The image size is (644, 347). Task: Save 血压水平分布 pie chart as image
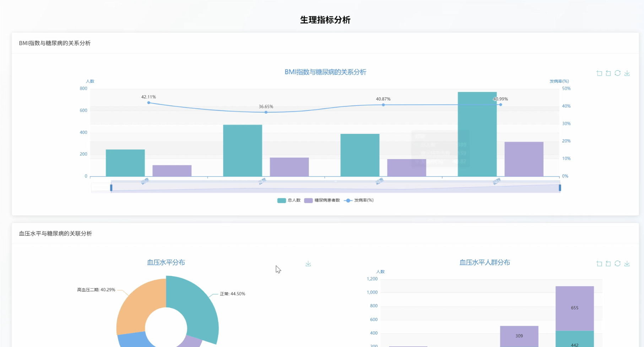pyautogui.click(x=308, y=264)
